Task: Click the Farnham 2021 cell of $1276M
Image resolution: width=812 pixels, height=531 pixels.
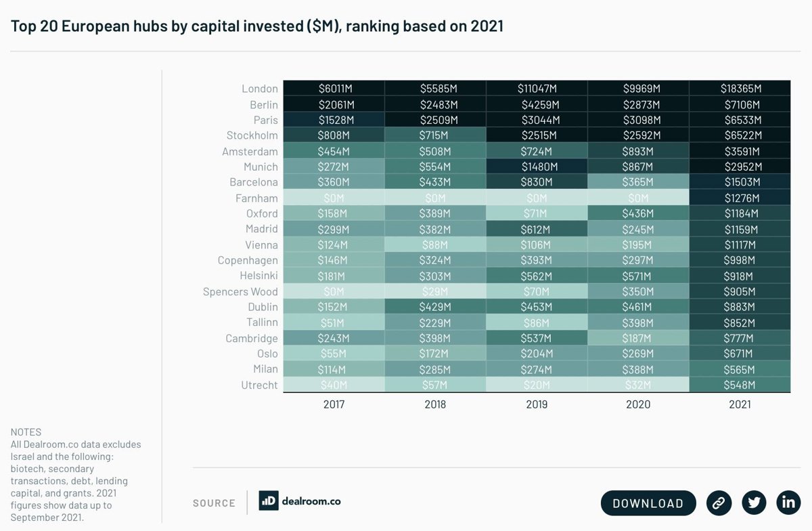Action: (740, 198)
